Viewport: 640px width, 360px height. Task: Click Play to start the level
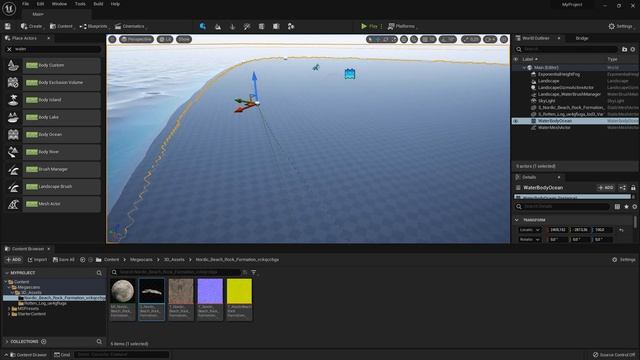(x=369, y=26)
